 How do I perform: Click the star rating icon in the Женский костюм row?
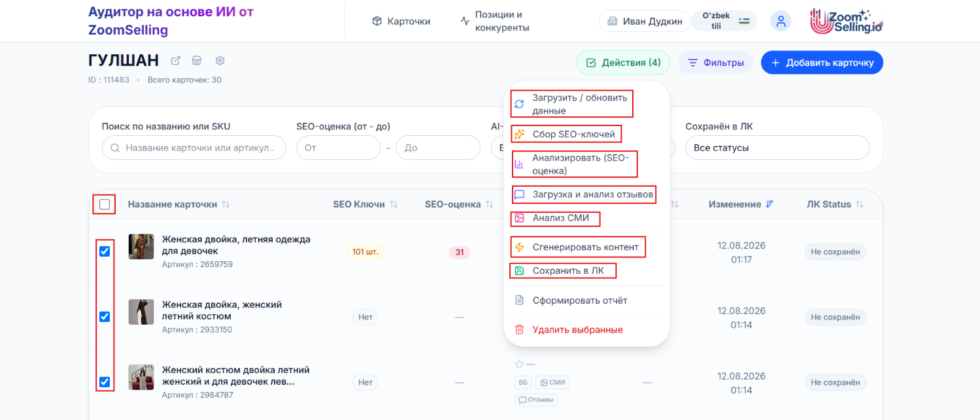coord(519,364)
